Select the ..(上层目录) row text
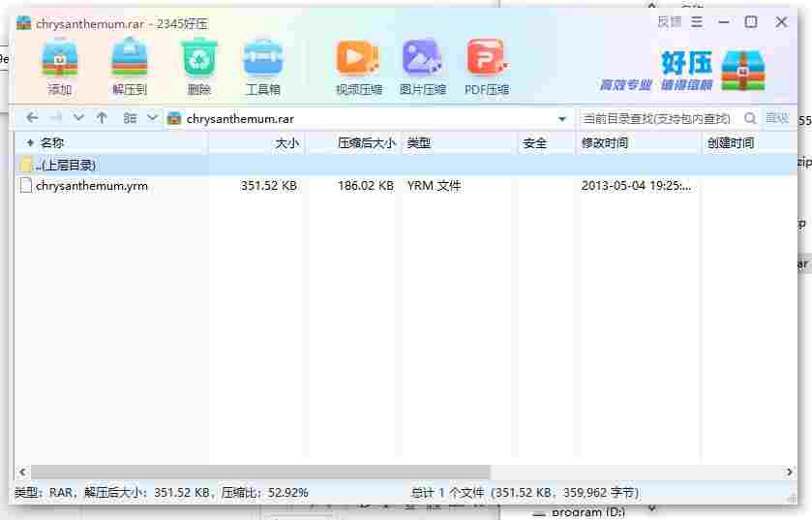The width and height of the screenshot is (812, 520). click(x=66, y=165)
